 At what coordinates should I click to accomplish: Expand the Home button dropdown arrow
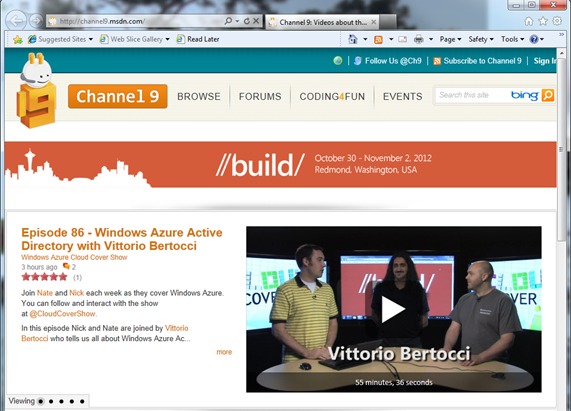tap(365, 39)
